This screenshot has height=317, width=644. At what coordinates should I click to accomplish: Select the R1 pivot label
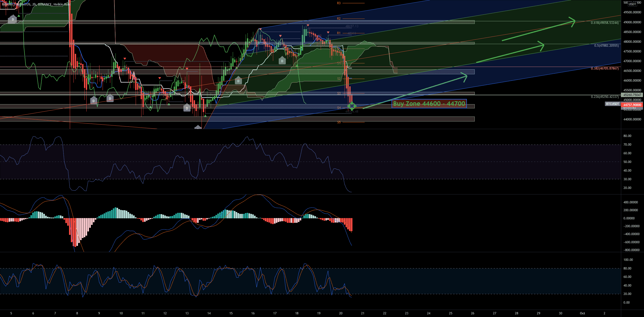click(x=339, y=33)
